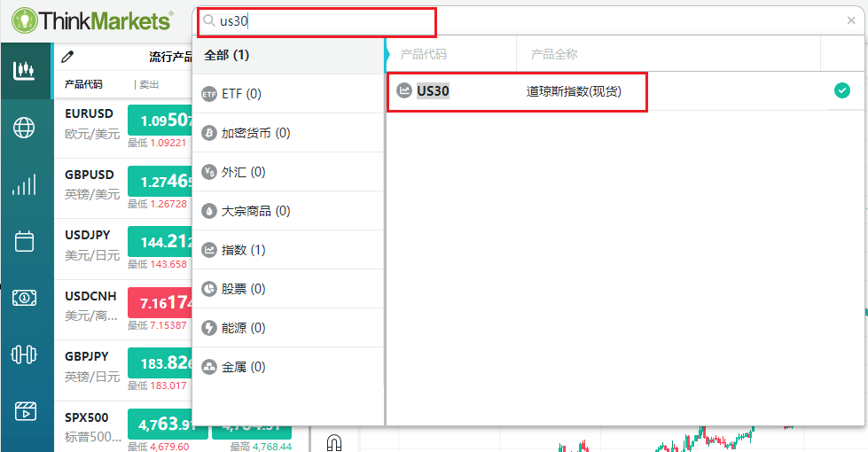
Task: Select GBPJPY in the watchlist
Action: pyautogui.click(x=86, y=356)
